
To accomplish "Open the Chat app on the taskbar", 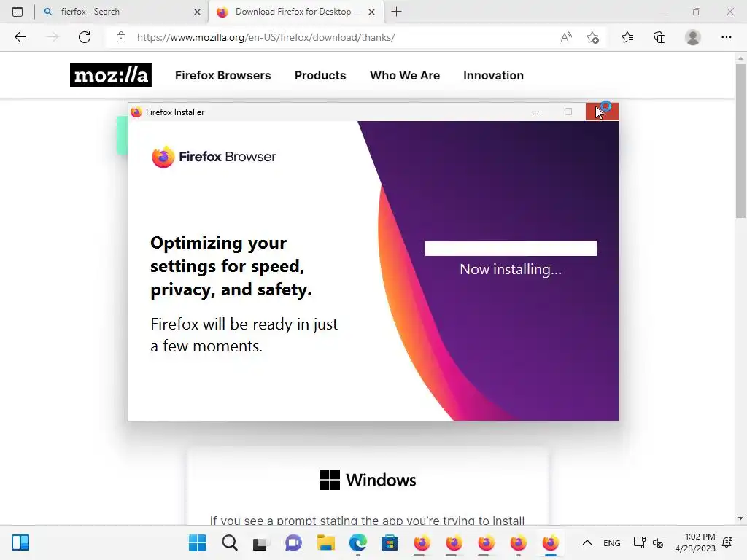I will [293, 542].
